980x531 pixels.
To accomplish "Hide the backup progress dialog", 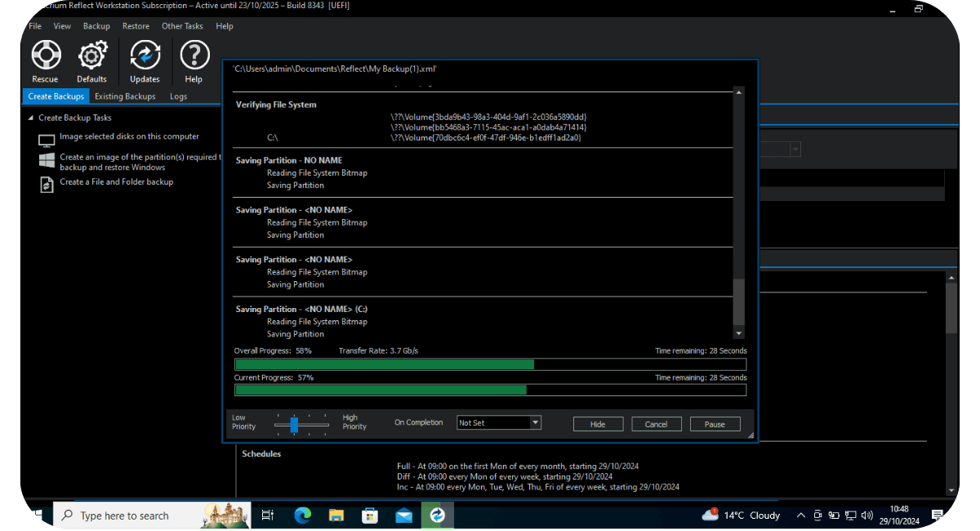I will 598,424.
